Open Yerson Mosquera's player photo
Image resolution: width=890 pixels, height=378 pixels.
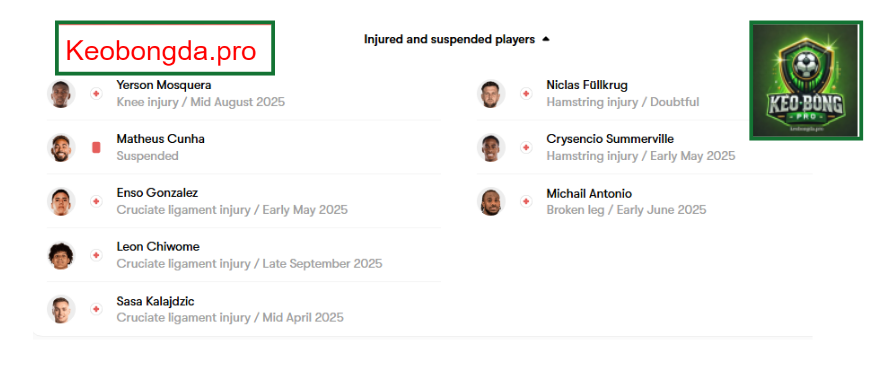(x=61, y=94)
